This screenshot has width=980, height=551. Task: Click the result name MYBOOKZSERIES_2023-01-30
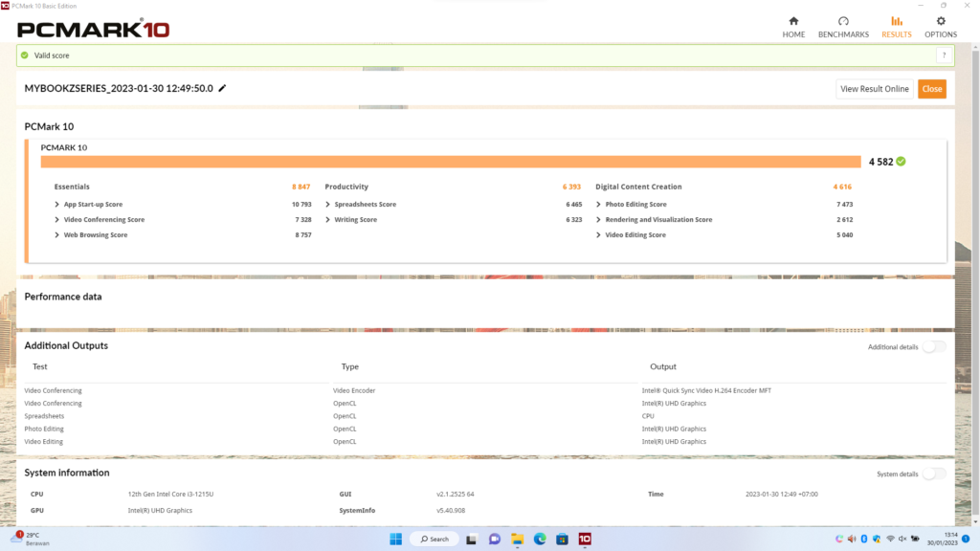pyautogui.click(x=119, y=88)
